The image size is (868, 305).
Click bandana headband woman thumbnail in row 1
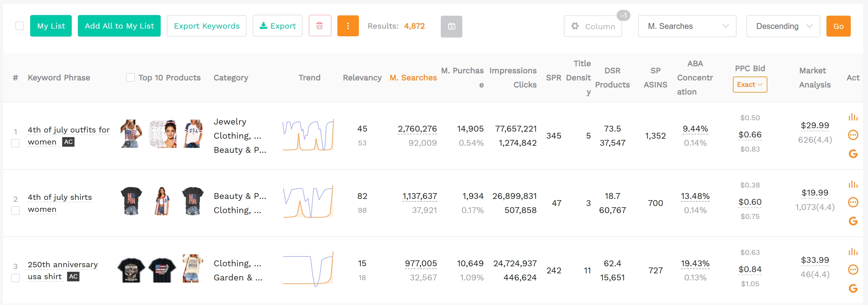click(x=163, y=134)
